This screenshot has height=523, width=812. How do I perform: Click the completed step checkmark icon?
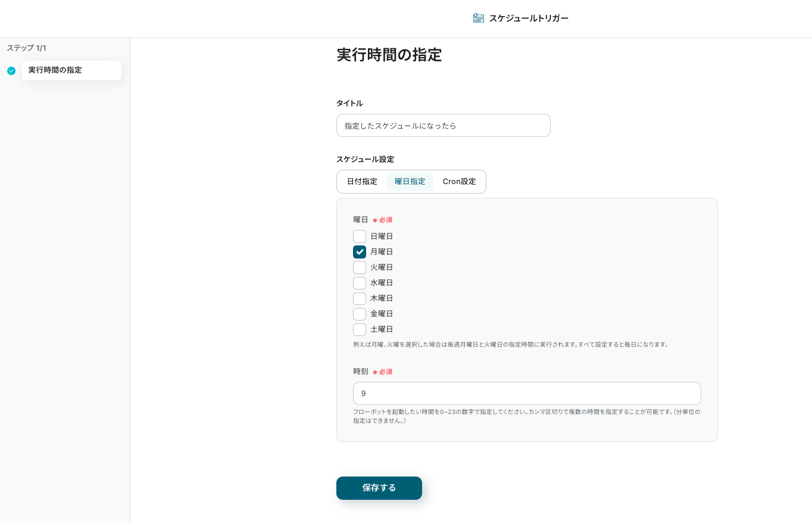11,71
